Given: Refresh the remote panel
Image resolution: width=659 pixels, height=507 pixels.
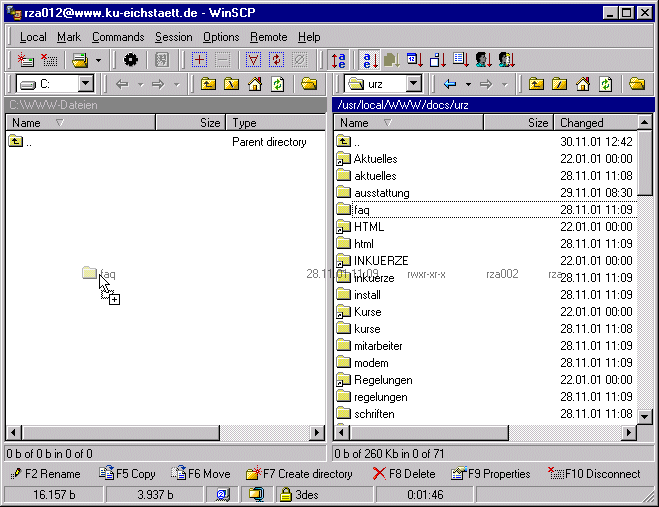Looking at the screenshot, I should [x=606, y=84].
